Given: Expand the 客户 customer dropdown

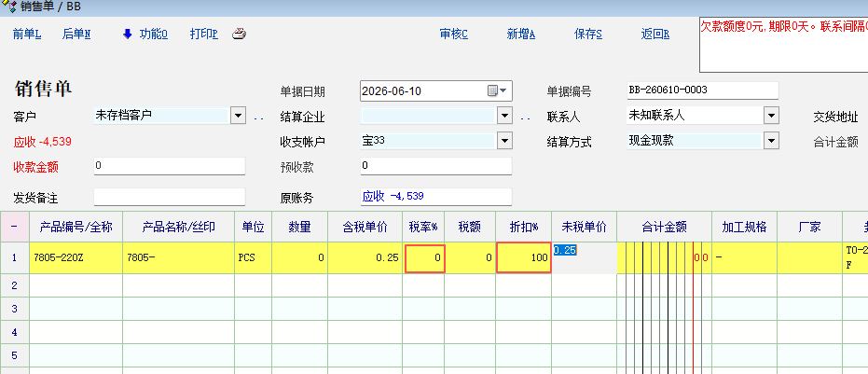Looking at the screenshot, I should click(238, 116).
